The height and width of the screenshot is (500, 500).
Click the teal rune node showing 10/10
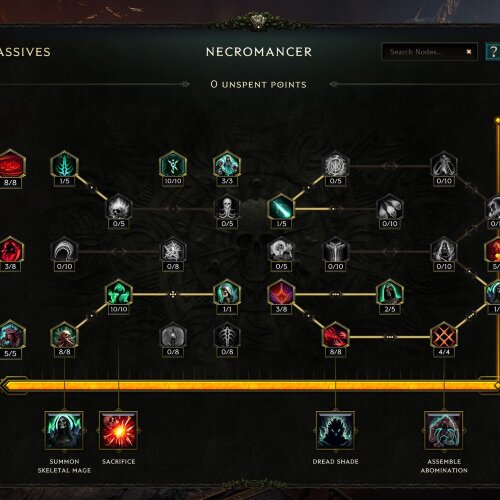[173, 165]
